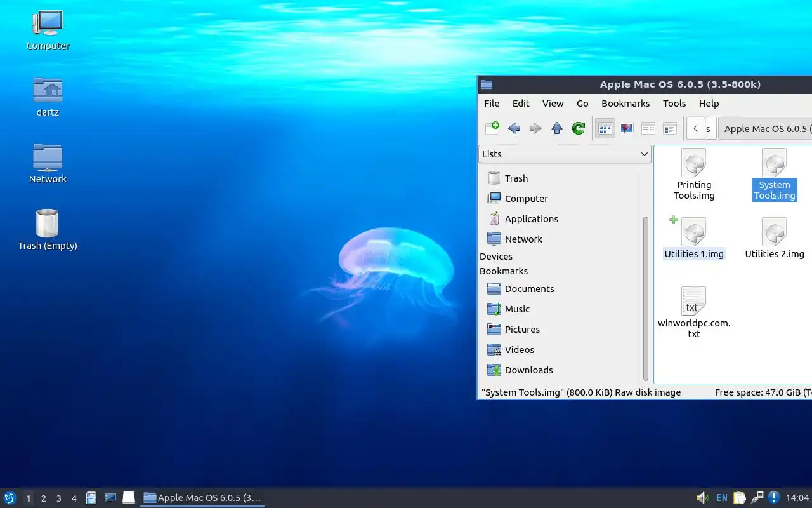Click the Devices heading in side pane
This screenshot has width=812, height=508.
[x=496, y=257]
